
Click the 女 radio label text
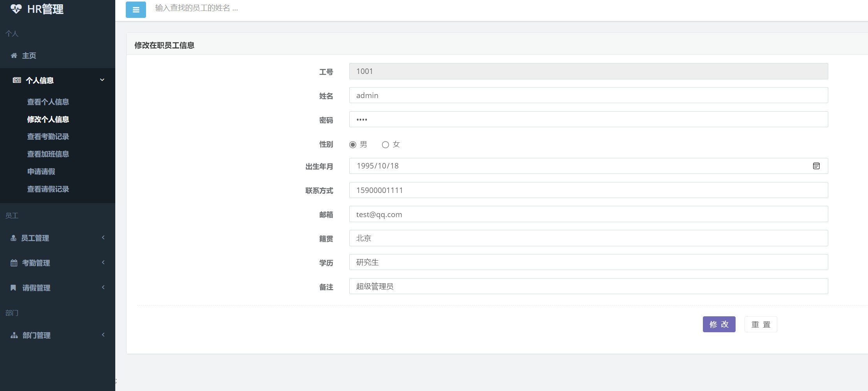396,145
